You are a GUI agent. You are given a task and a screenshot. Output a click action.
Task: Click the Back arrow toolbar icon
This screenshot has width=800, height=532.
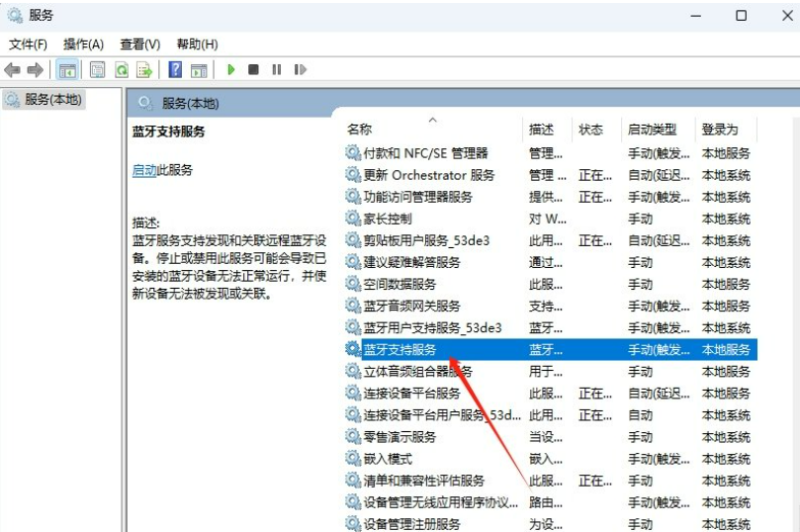12,69
